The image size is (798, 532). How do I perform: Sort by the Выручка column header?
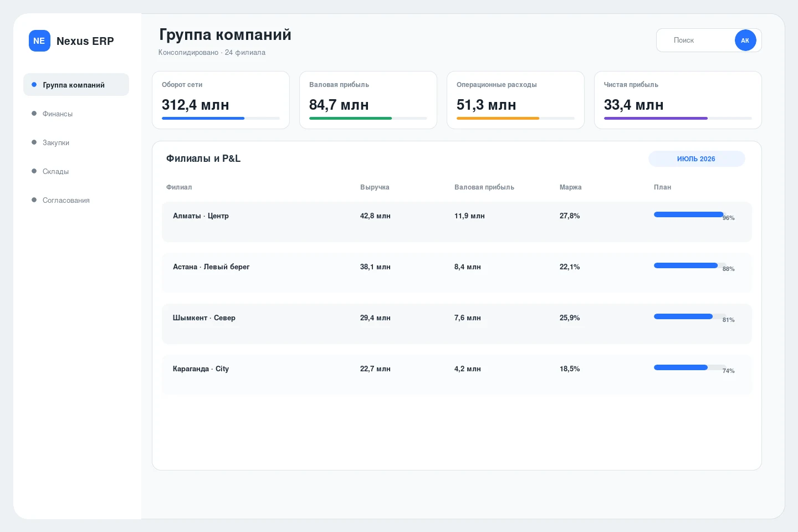pyautogui.click(x=375, y=187)
